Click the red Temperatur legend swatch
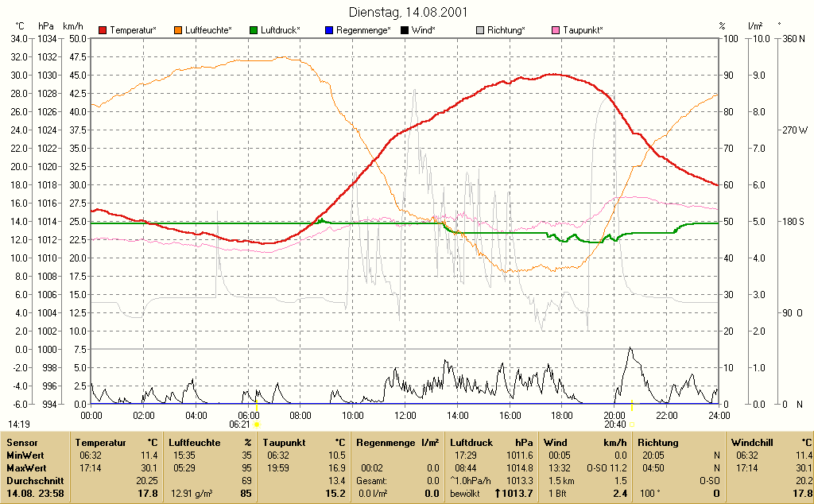The height and width of the screenshot is (504, 814). pyautogui.click(x=103, y=31)
